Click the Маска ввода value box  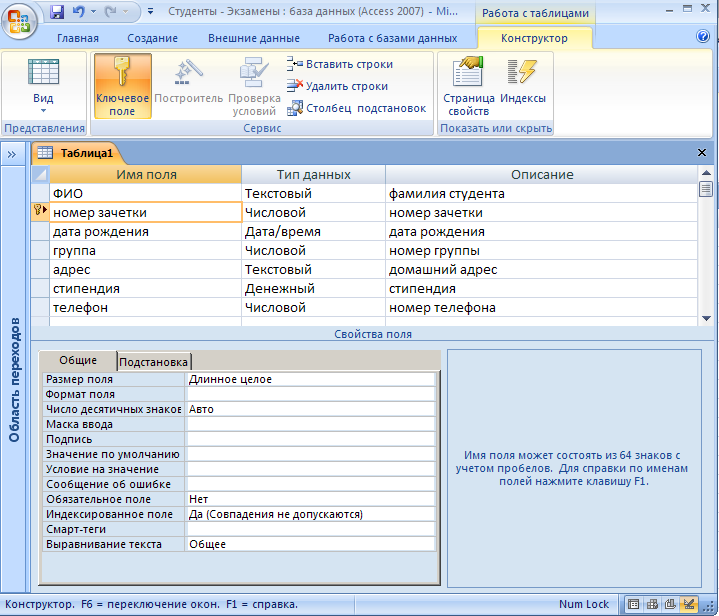point(311,424)
